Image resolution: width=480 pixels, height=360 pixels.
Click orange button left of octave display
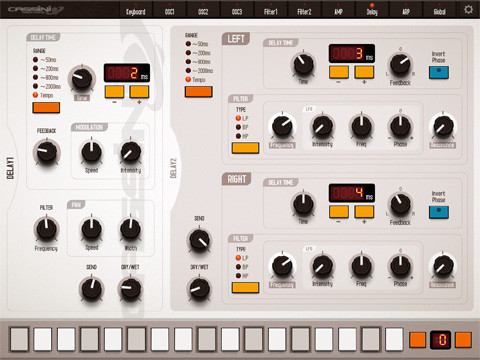click(418, 340)
